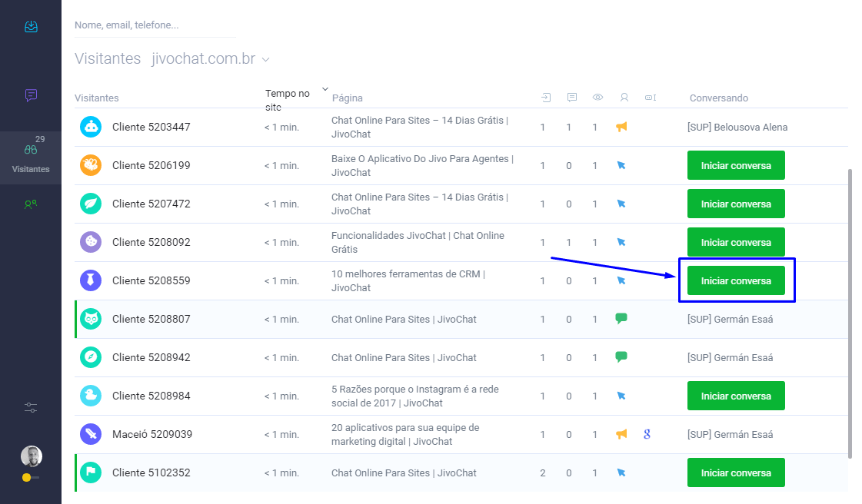
Task: Click megaphone icon in Maceió 5209039 row
Action: pos(621,434)
